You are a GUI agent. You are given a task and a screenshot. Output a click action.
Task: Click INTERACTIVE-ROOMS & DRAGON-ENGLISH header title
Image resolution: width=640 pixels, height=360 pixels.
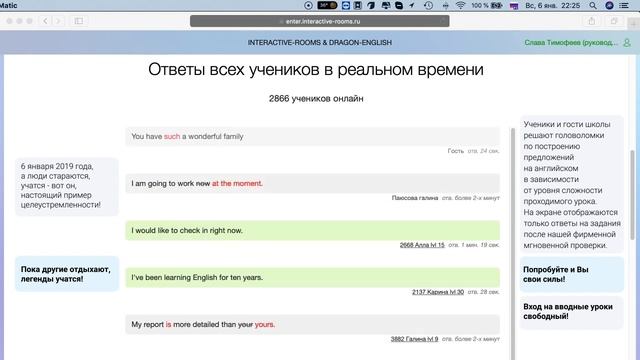(320, 42)
